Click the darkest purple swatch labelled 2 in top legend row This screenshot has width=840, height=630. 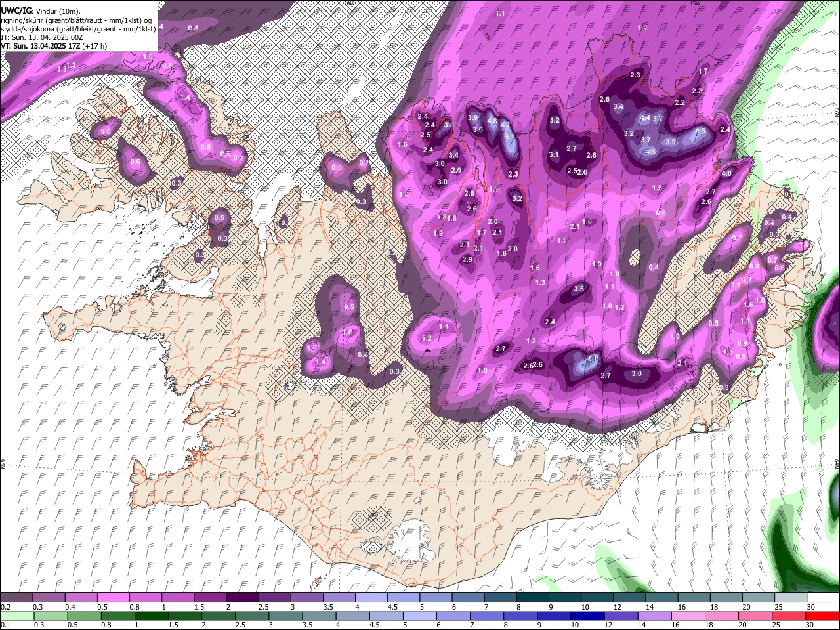click(243, 598)
